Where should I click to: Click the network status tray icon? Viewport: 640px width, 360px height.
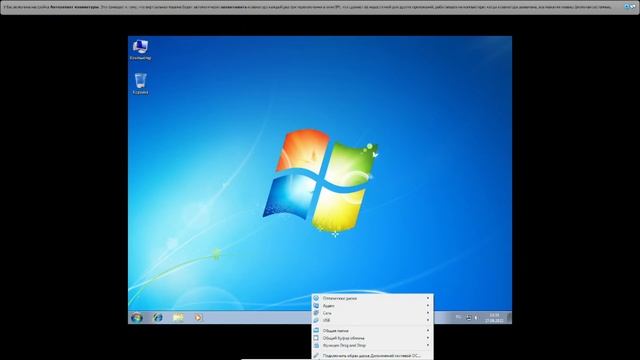469,318
